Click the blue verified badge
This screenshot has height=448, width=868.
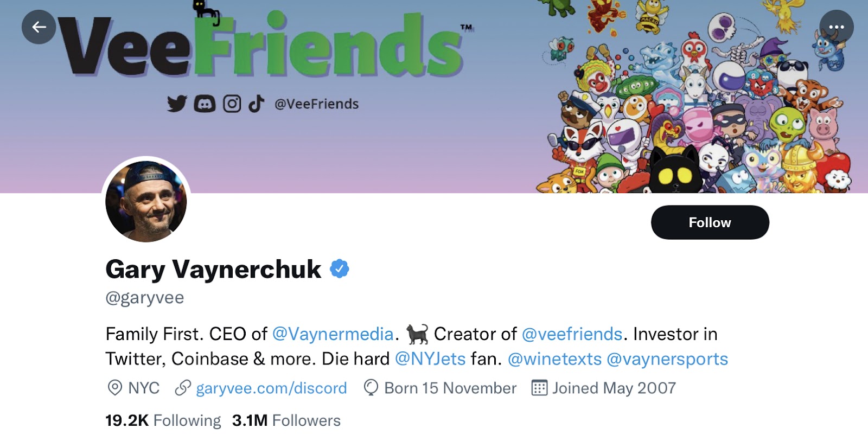(340, 269)
